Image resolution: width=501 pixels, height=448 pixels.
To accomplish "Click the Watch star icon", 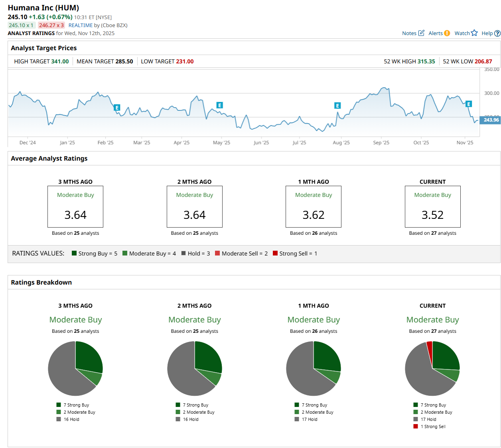I will pyautogui.click(x=474, y=33).
